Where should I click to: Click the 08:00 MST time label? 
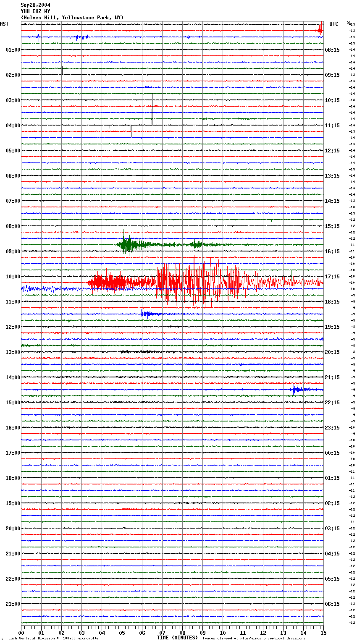(13, 226)
